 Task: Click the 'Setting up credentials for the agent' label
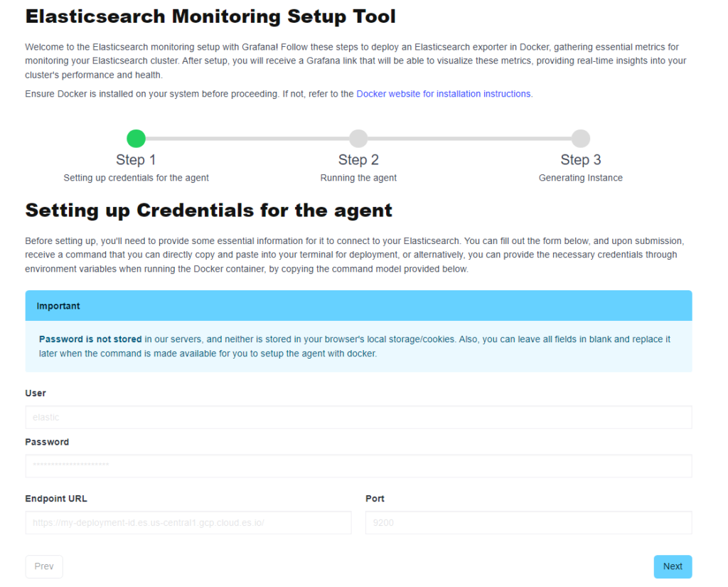pos(136,177)
